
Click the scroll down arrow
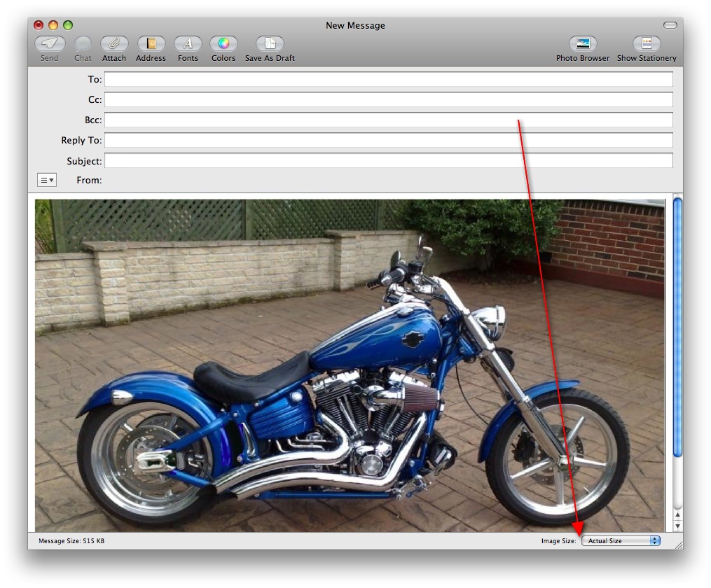677,526
